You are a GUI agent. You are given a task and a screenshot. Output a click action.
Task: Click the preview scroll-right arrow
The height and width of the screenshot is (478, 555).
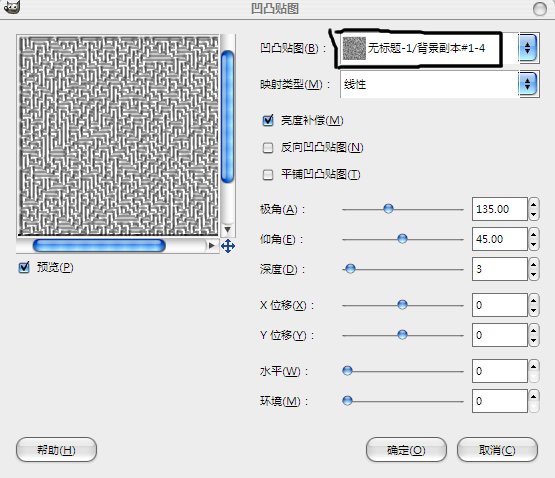pyautogui.click(x=212, y=245)
